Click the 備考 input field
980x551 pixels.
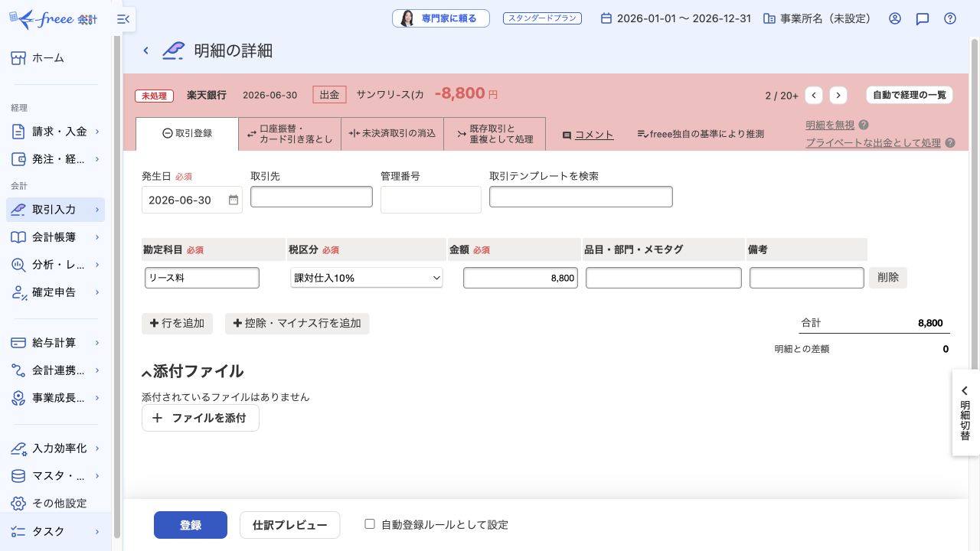pos(807,278)
